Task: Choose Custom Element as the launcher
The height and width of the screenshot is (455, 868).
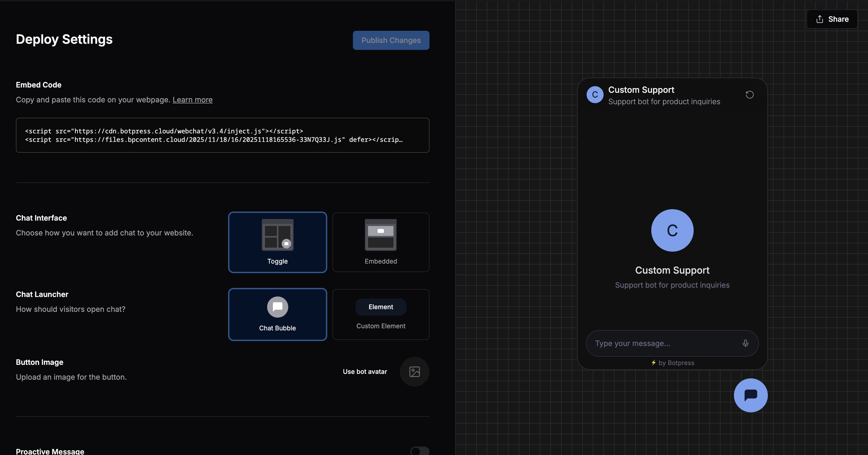Action: [x=380, y=314]
